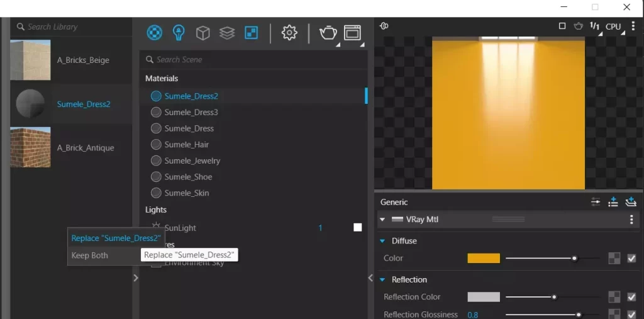
Task: Open the VRay Mtl three-dot options
Action: click(631, 220)
